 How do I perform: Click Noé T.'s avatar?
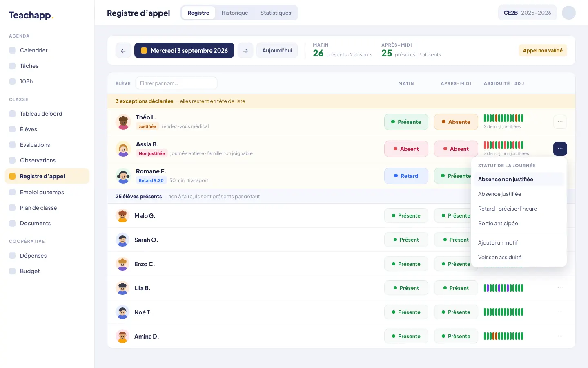pos(122,312)
